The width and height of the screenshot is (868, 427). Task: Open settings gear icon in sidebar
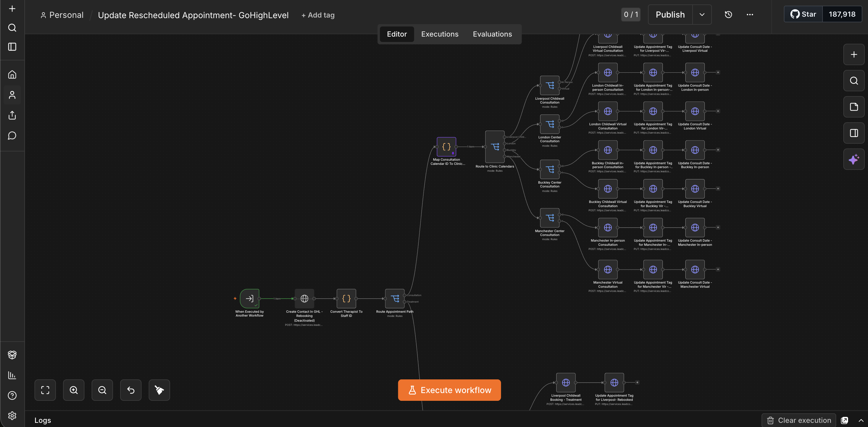12,415
